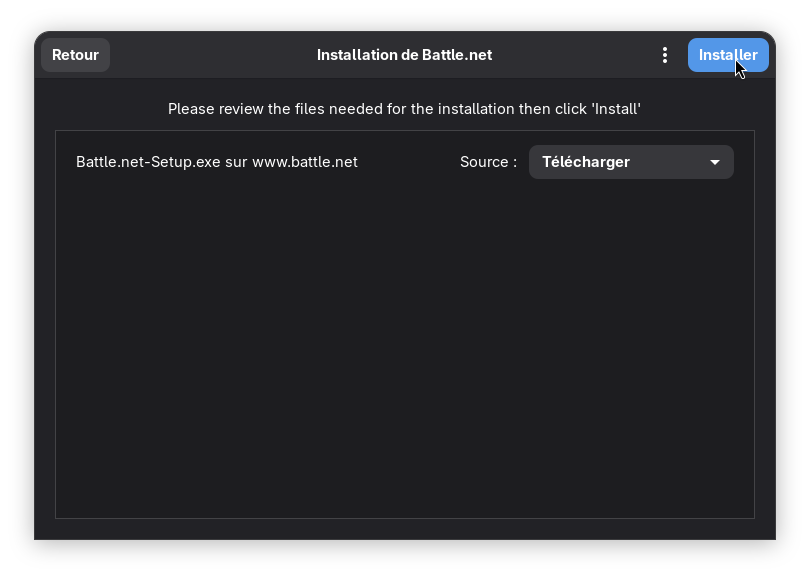Image resolution: width=810 pixels, height=577 pixels.
Task: Click the 'Installation de Battle.net' title
Action: (404, 55)
